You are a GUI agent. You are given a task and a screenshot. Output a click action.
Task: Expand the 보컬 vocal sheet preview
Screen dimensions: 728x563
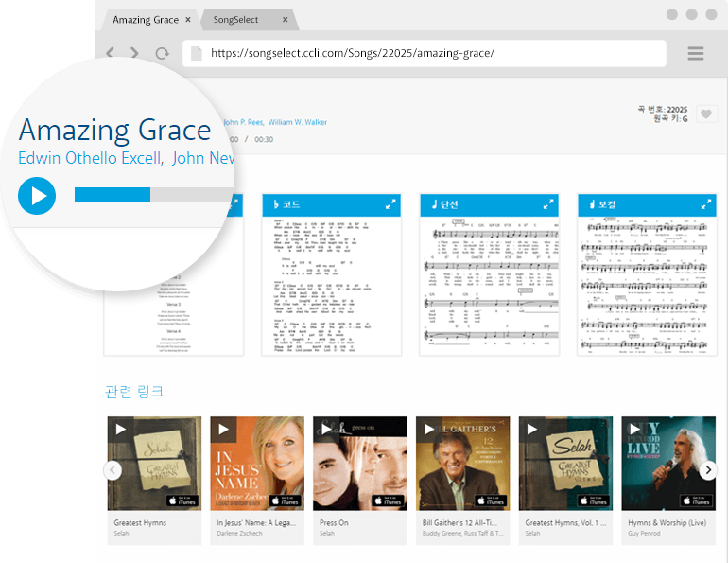coord(705,204)
